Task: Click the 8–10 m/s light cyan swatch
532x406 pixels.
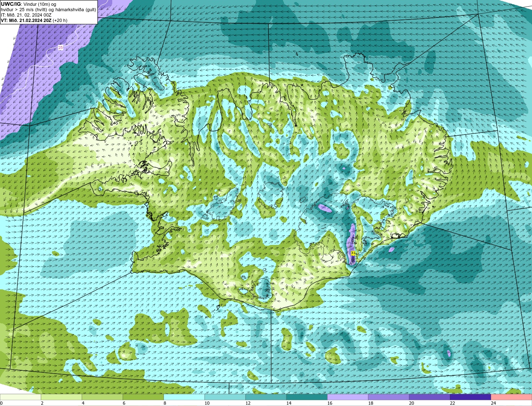Action: pyautogui.click(x=184, y=397)
